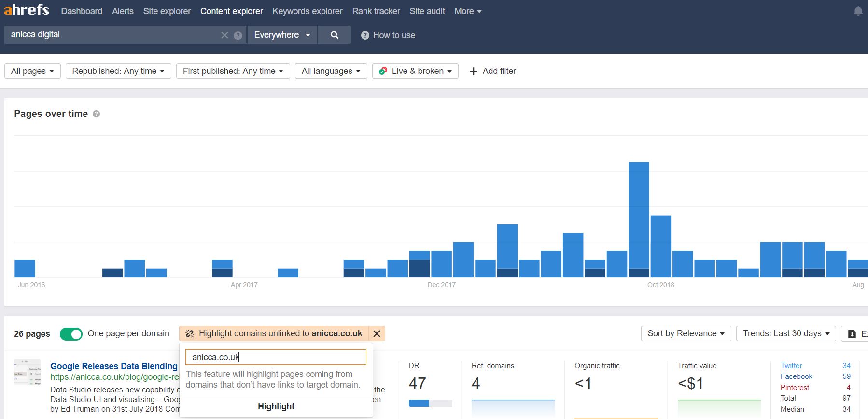
Task: Click the anicca.co.uk target domain field
Action: point(276,357)
